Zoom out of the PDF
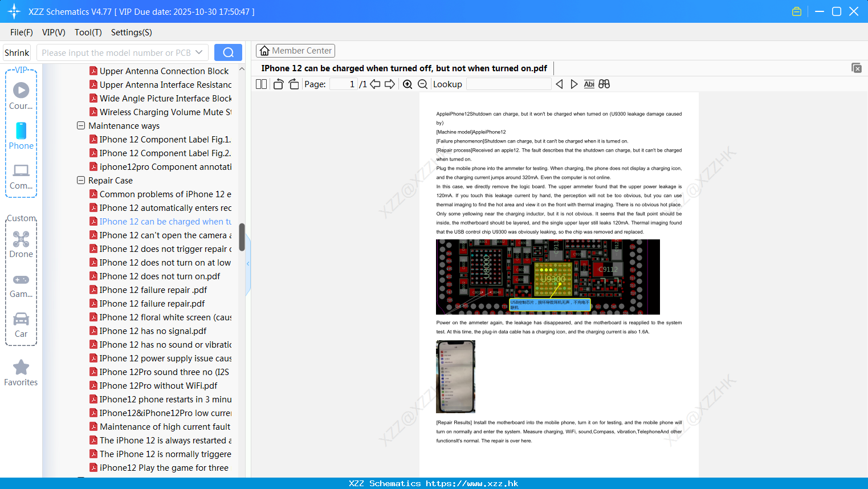This screenshot has height=489, width=868. tap(423, 84)
